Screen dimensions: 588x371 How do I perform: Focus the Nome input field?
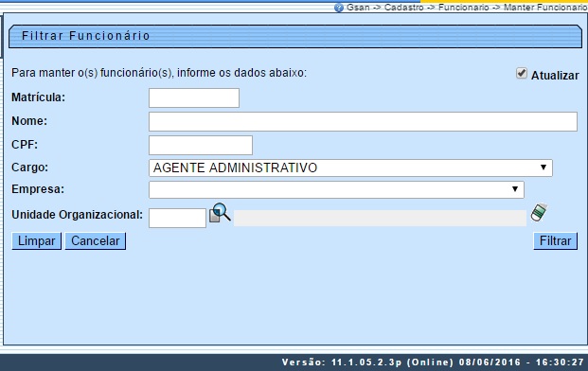click(363, 121)
